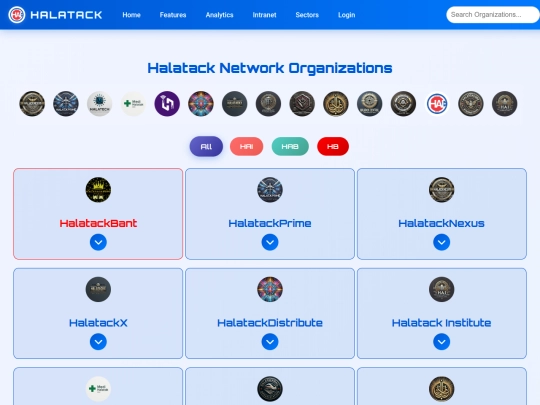Click the gold logo in bottom right card
This screenshot has height=405, width=540.
pyautogui.click(x=442, y=389)
